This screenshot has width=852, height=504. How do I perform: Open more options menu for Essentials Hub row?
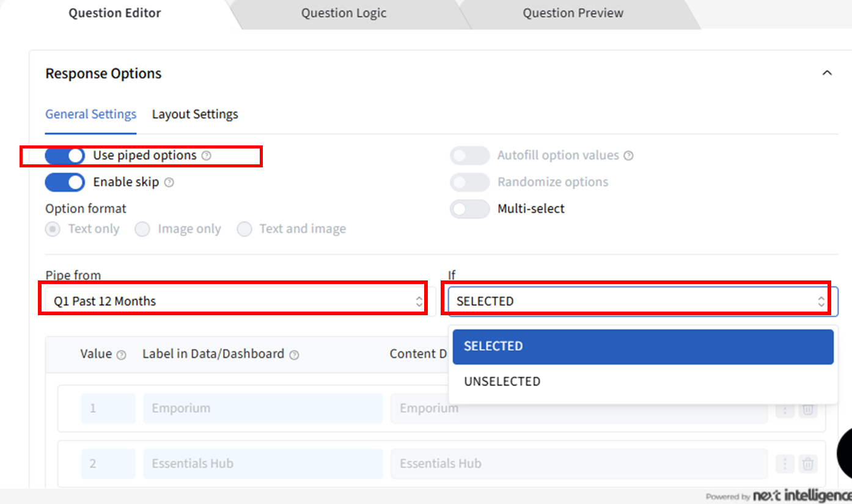pos(785,464)
